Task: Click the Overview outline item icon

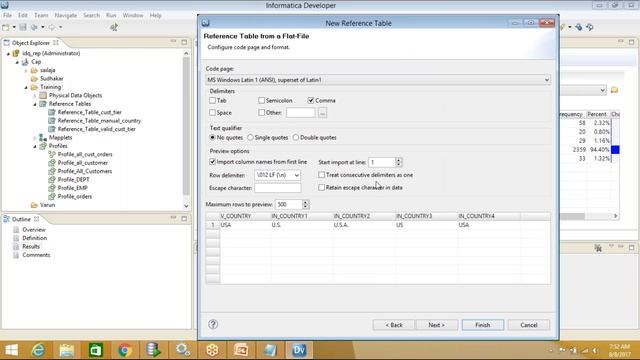Action: [16, 230]
